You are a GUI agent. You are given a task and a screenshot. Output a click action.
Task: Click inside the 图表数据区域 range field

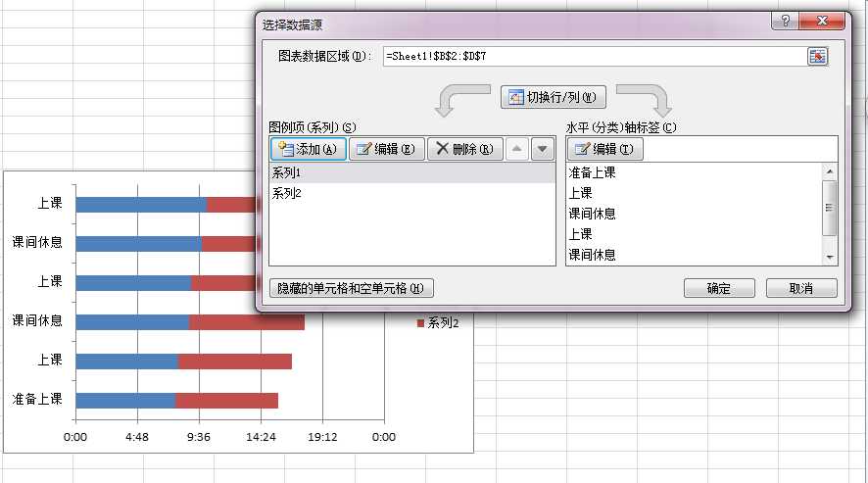(x=594, y=56)
